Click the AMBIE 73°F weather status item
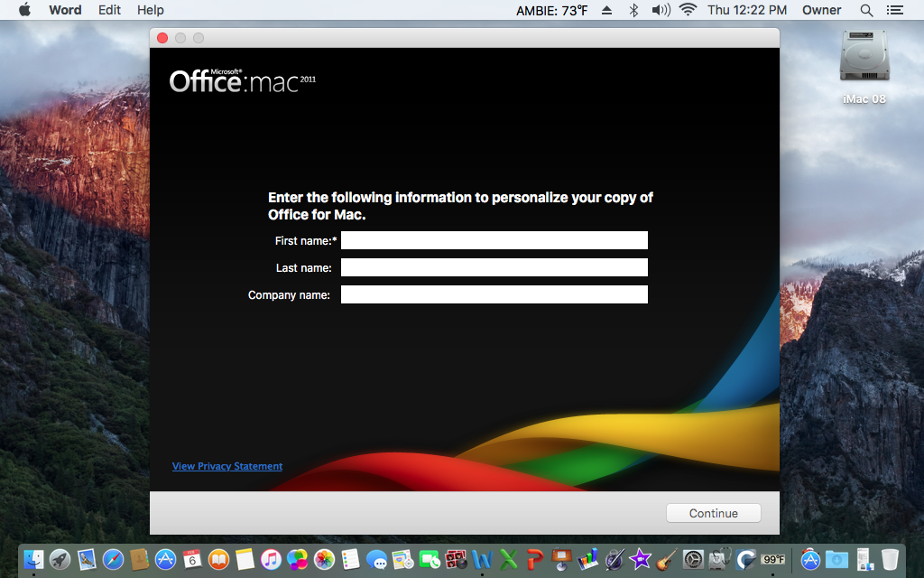The height and width of the screenshot is (578, 924). point(552,10)
